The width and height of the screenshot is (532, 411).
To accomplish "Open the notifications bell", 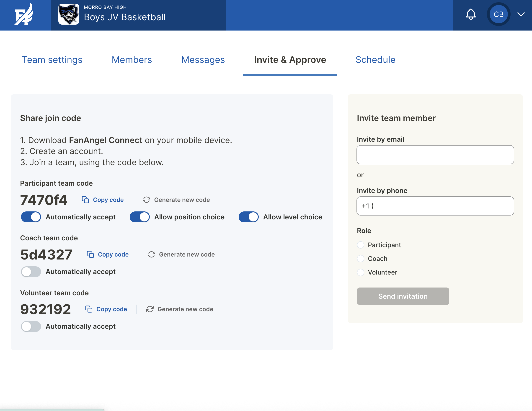I will (x=471, y=14).
